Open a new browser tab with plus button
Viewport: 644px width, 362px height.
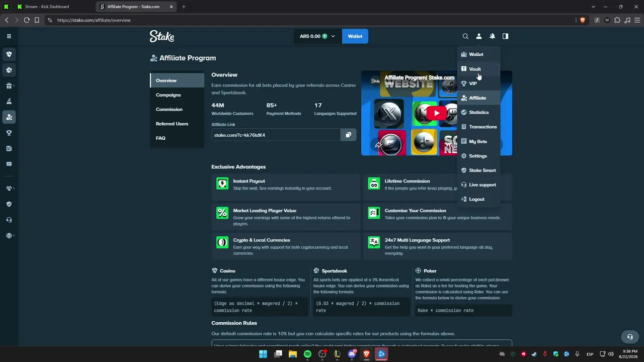tap(184, 7)
